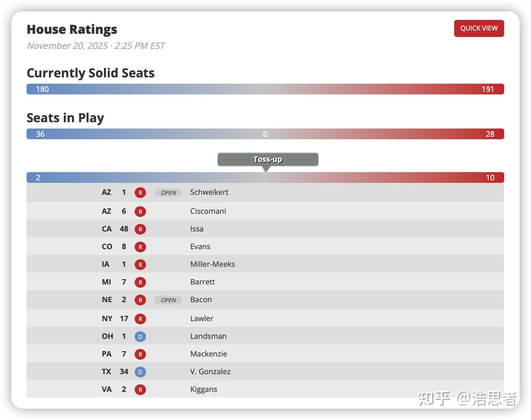Click the 36 Democratic seats in play count
The width and height of the screenshot is (531, 420).
click(40, 134)
